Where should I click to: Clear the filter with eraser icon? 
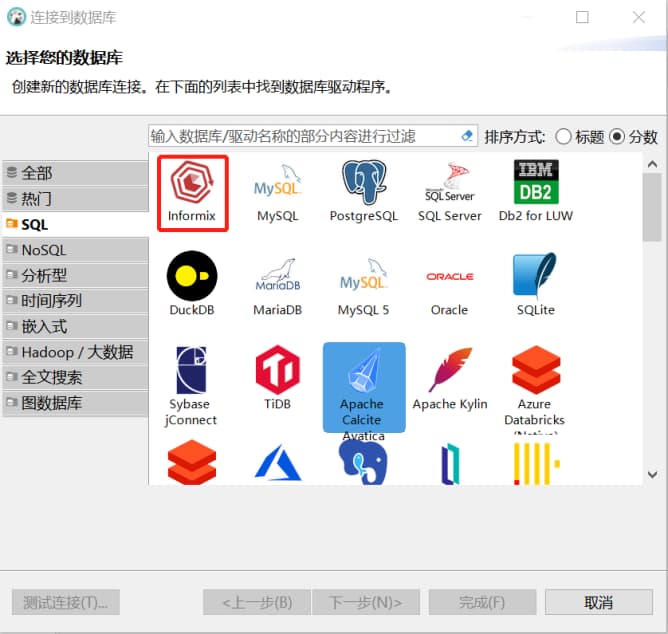(x=467, y=136)
